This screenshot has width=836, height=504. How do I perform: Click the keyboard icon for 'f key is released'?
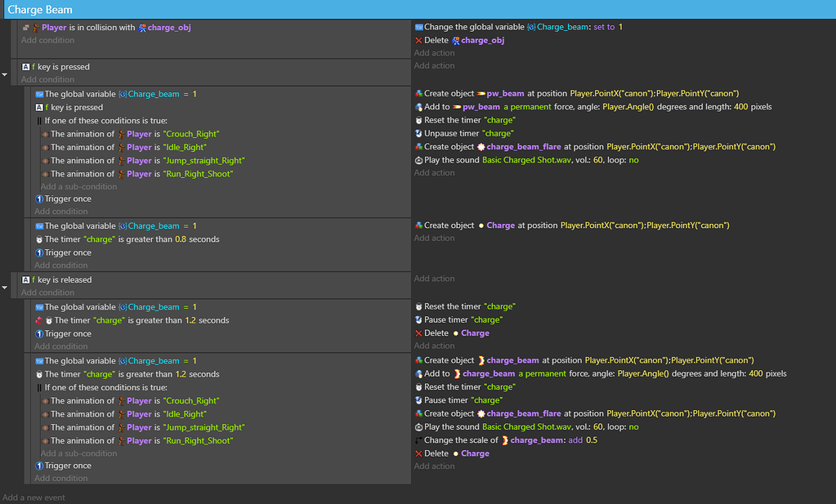coord(26,279)
